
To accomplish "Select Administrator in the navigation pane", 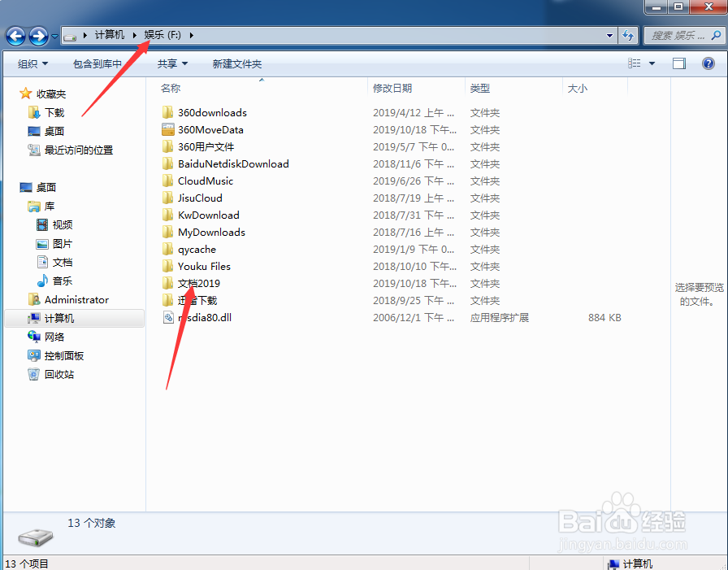I will pyautogui.click(x=76, y=299).
